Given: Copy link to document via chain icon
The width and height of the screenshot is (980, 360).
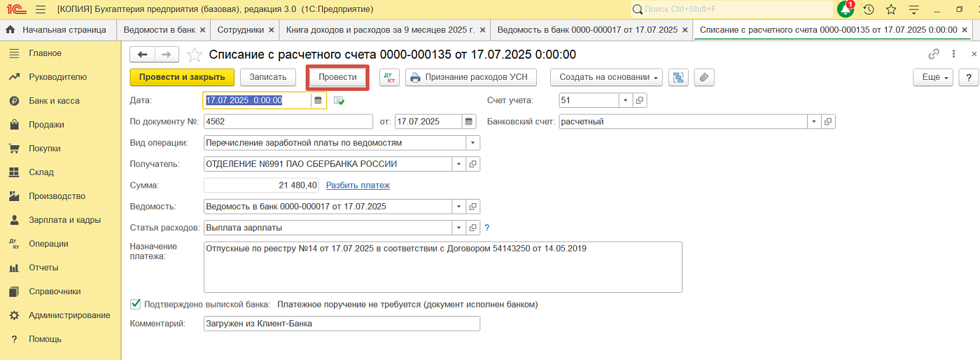Looking at the screenshot, I should click(933, 54).
